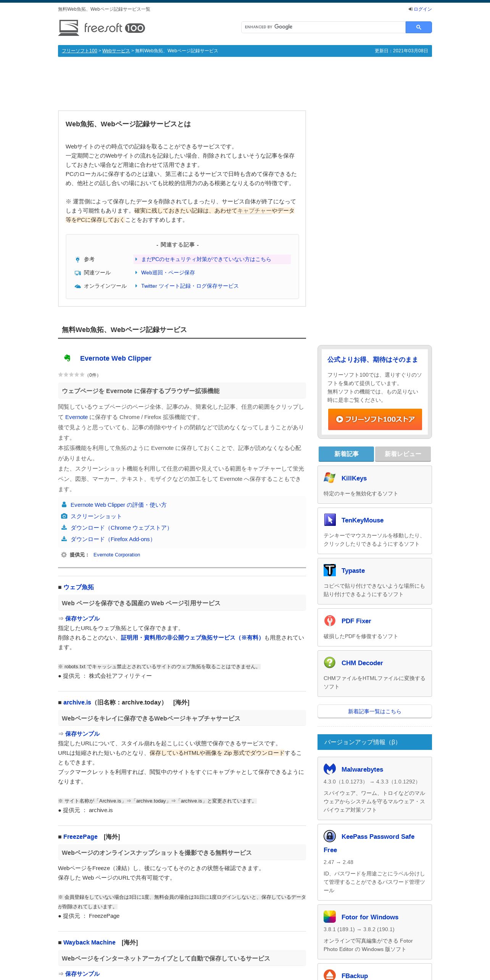The height and width of the screenshot is (980, 490).
Task: Click the FBackup orange icon
Action: [330, 975]
